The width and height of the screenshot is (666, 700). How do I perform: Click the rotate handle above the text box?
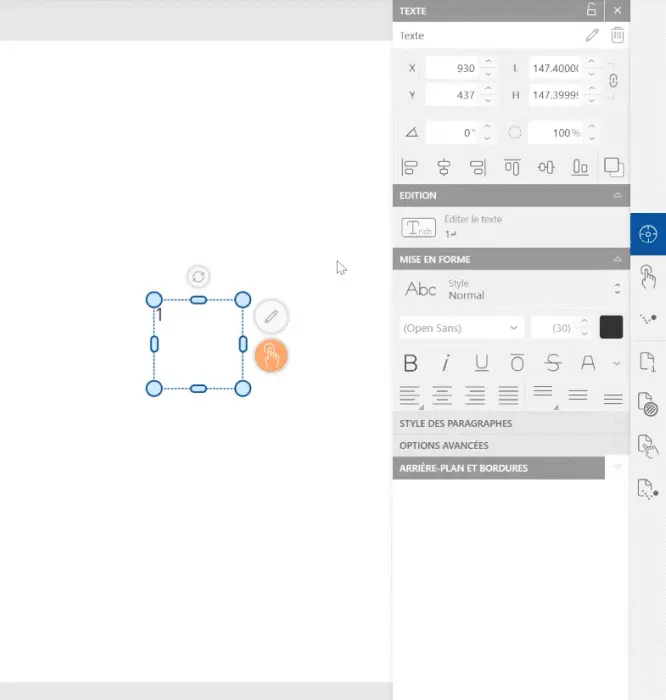[198, 277]
